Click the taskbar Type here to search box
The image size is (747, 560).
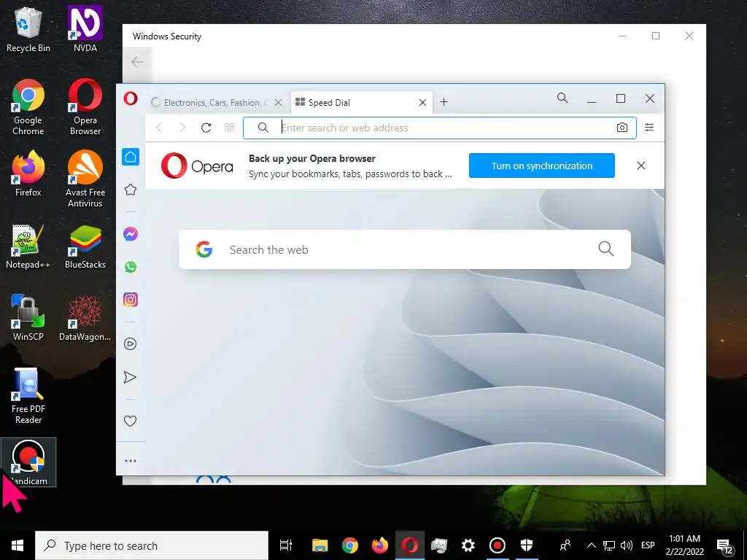(152, 545)
